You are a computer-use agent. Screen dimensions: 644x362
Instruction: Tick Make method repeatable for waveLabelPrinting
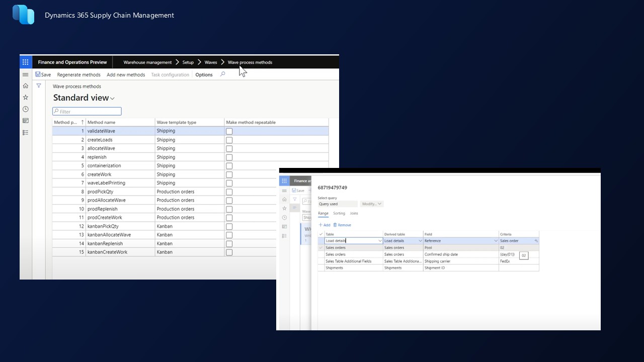229,183
